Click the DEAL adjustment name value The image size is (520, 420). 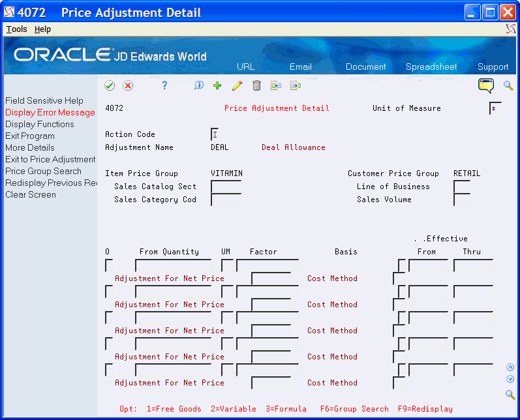point(219,147)
